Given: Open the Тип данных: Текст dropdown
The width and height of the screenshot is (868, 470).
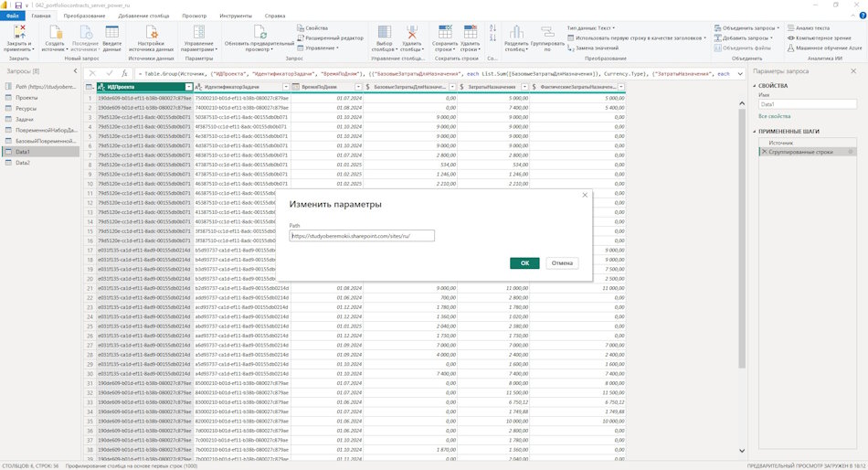Looking at the screenshot, I should tap(590, 27).
